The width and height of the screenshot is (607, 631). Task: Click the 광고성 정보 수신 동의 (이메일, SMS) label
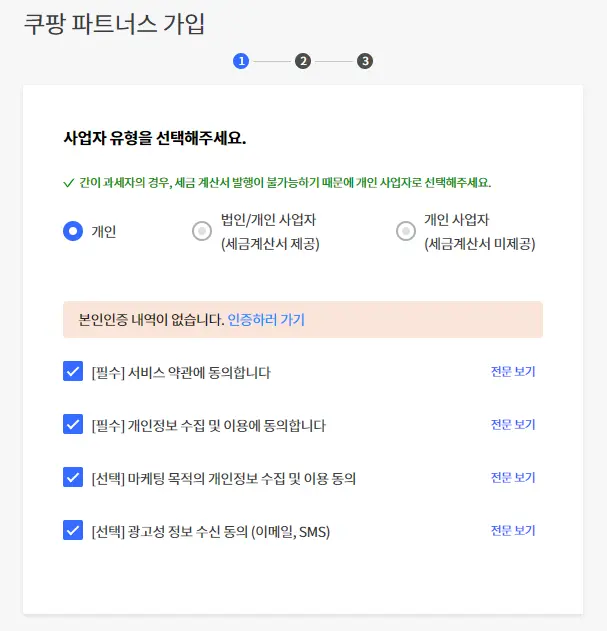(210, 532)
